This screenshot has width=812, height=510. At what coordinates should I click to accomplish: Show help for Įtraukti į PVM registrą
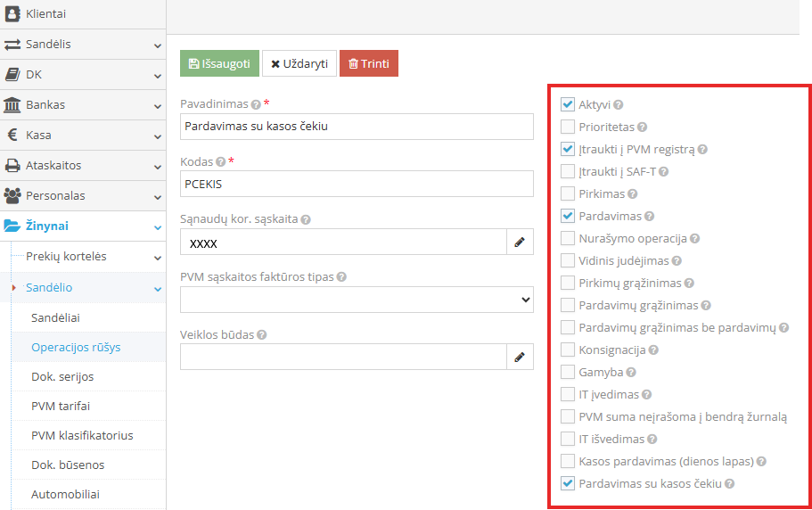point(702,150)
